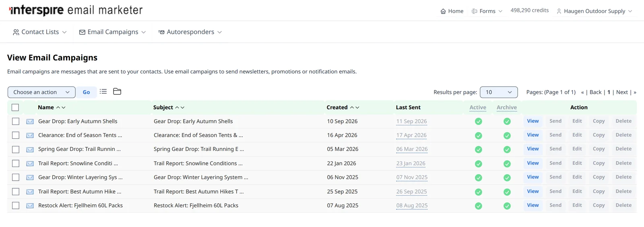Viewport: 644px width, 227px height.
Task: Select checkbox for Gear Drop: Winter Layering
Action: tap(15, 177)
